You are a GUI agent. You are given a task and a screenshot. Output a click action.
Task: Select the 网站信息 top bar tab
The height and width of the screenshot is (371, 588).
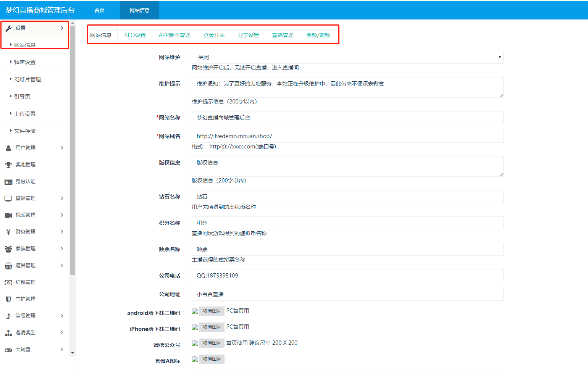[140, 10]
